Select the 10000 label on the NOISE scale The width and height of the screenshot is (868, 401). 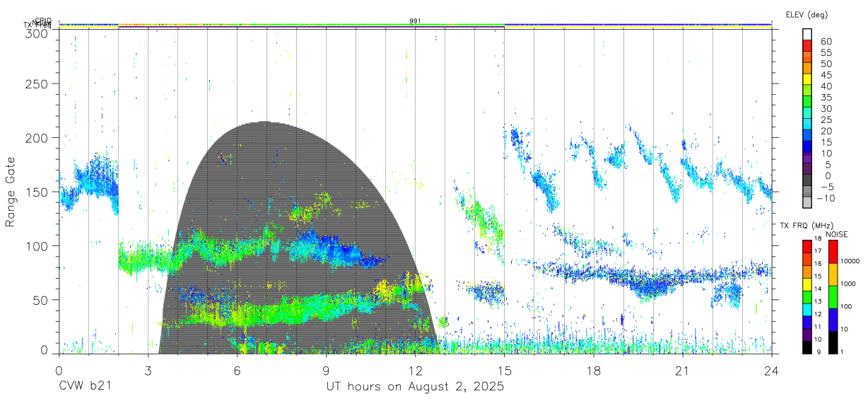[849, 261]
